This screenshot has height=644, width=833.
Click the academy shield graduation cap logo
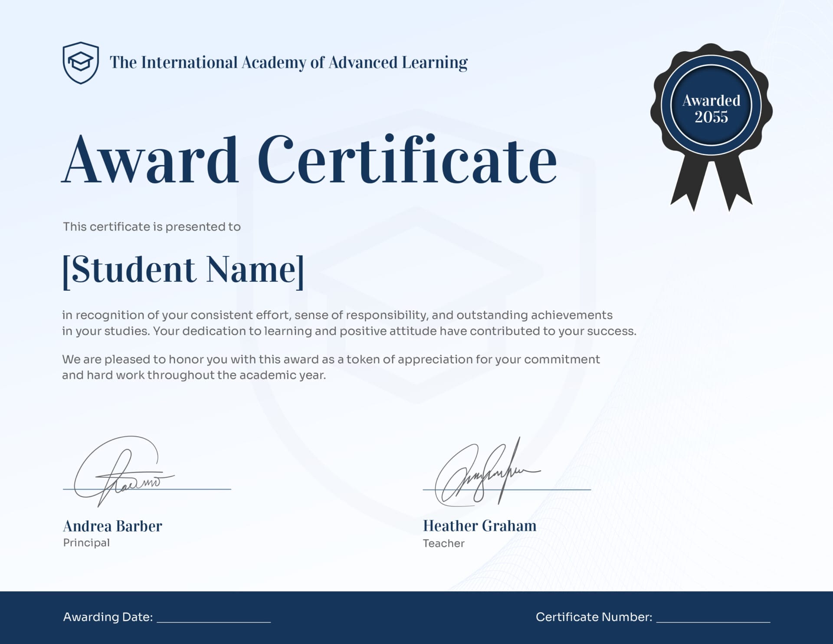81,62
